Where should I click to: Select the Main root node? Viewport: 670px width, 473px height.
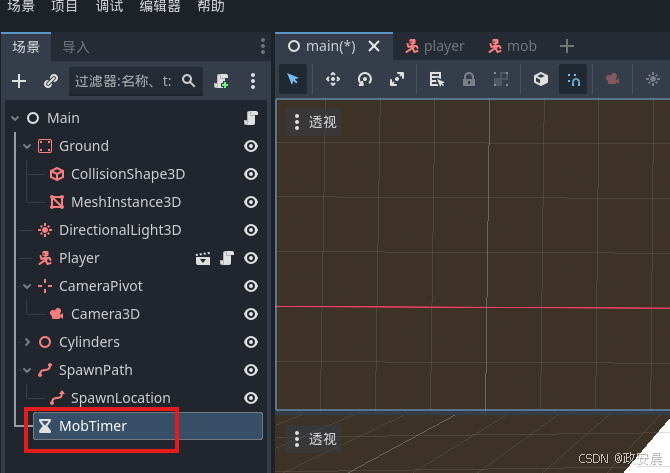click(x=63, y=118)
